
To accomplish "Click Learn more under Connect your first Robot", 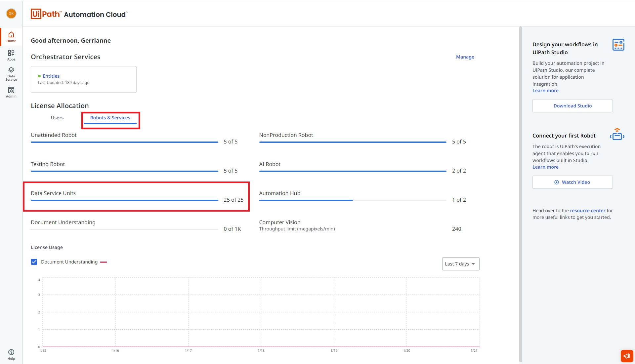I will click(x=545, y=167).
